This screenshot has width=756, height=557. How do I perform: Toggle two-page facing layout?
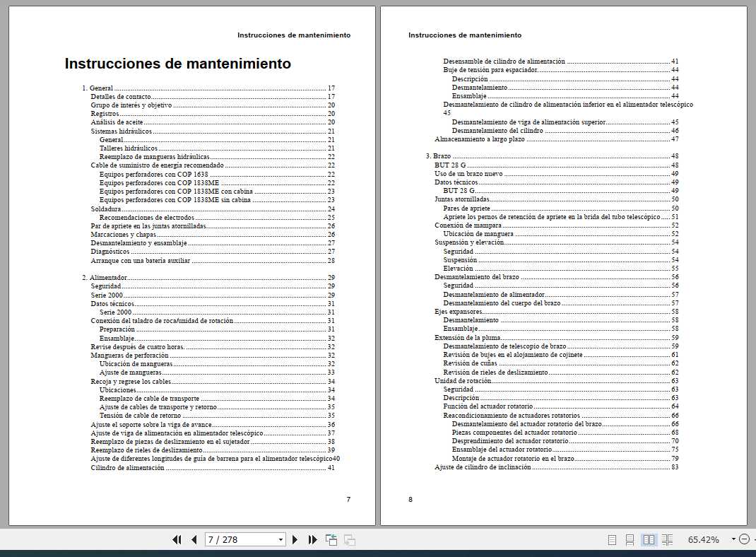coord(648,540)
